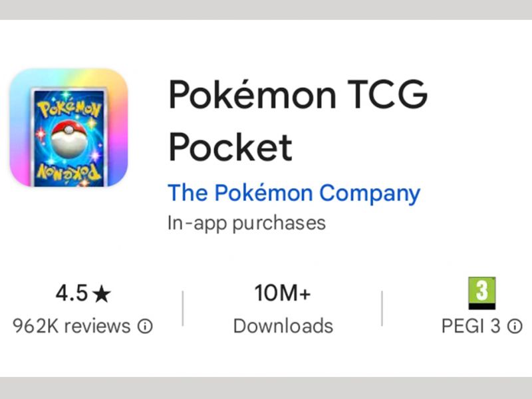Click the word Pocket in the title
Image resolution: width=532 pixels, height=399 pixels.
tap(230, 147)
